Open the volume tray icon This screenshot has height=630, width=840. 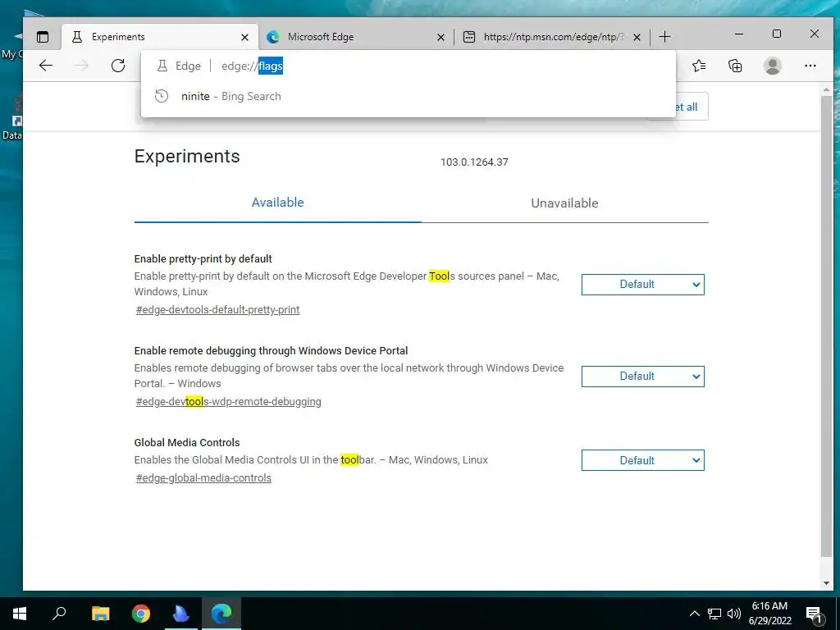(x=734, y=614)
